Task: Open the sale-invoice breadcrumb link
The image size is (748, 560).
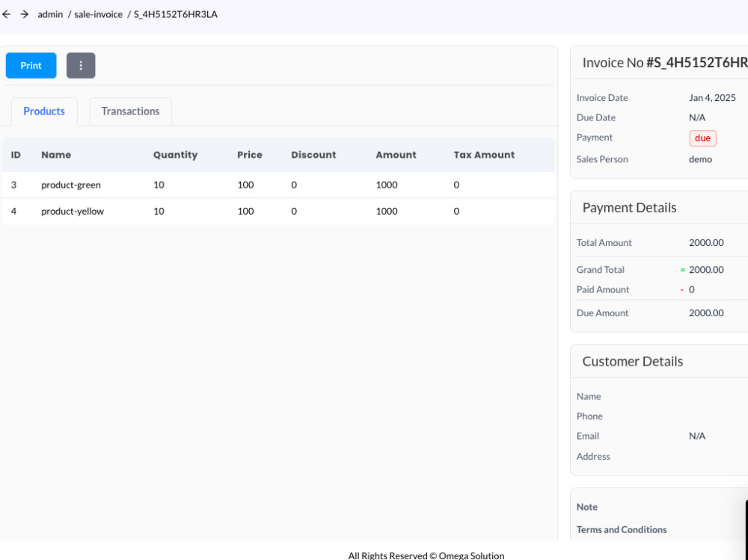Action: coord(98,14)
